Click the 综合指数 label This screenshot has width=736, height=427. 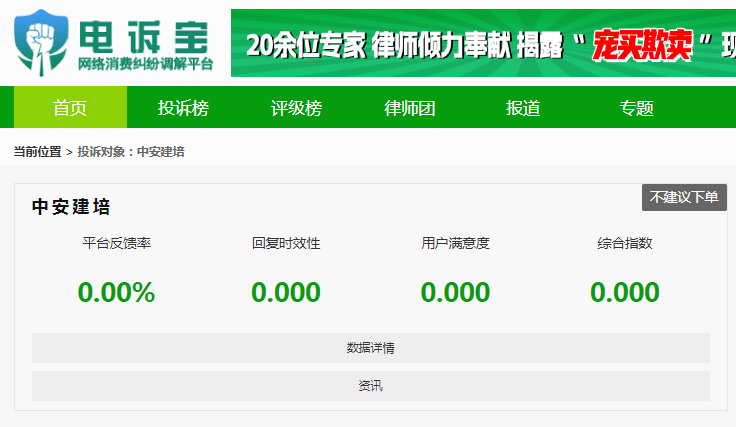(625, 243)
